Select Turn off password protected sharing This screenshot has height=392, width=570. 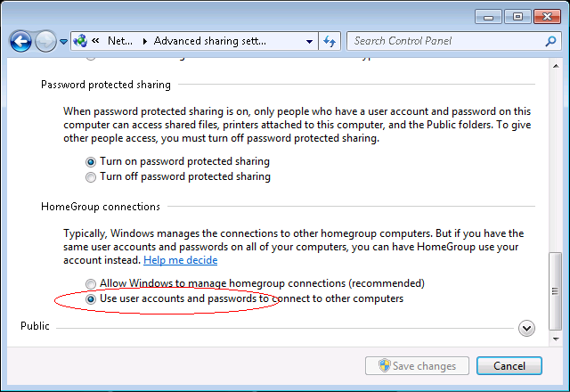click(91, 176)
